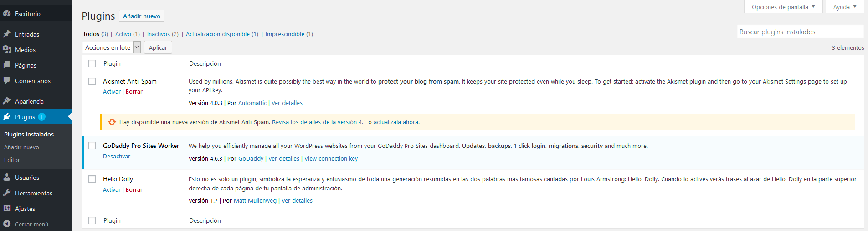This screenshot has width=868, height=231.
Task: Expand the Ayuda help panel
Action: click(845, 7)
